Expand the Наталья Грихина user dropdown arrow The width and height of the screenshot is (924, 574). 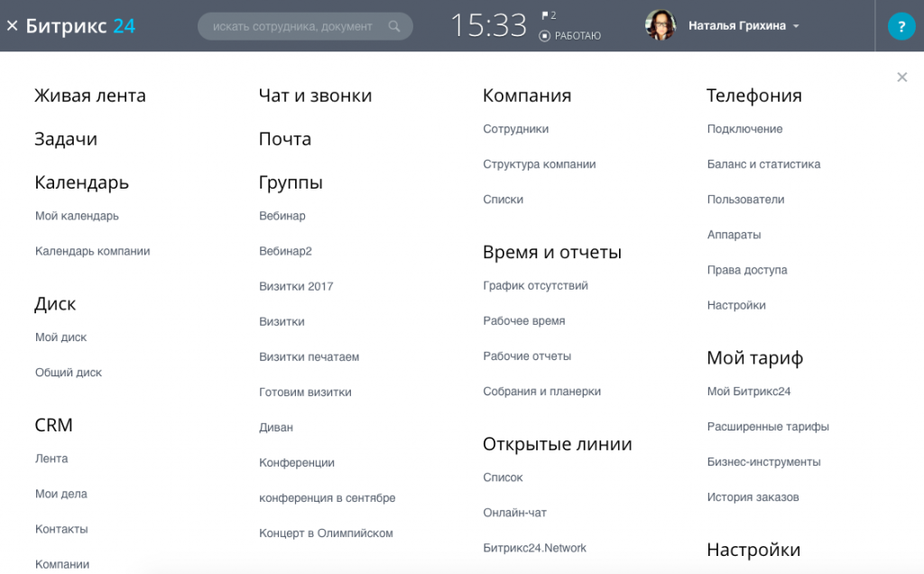(x=796, y=26)
